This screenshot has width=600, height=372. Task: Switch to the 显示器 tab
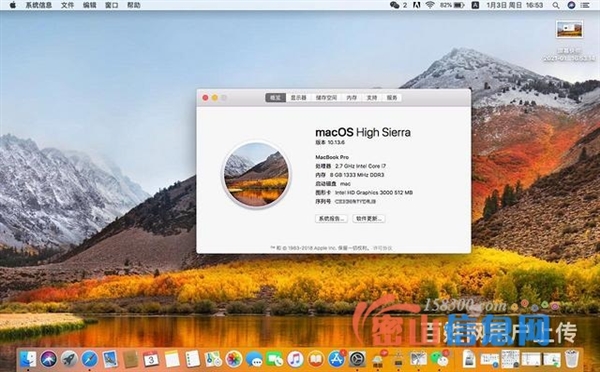point(298,98)
